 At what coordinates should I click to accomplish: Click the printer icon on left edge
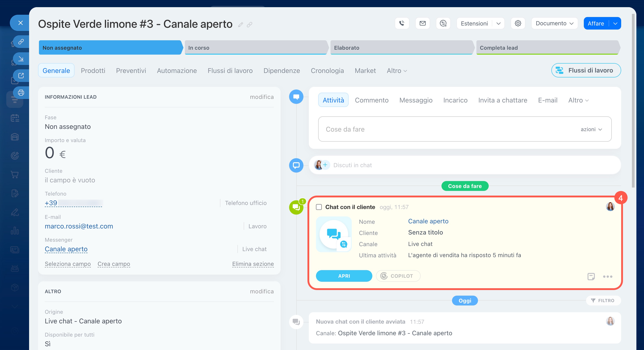21,92
